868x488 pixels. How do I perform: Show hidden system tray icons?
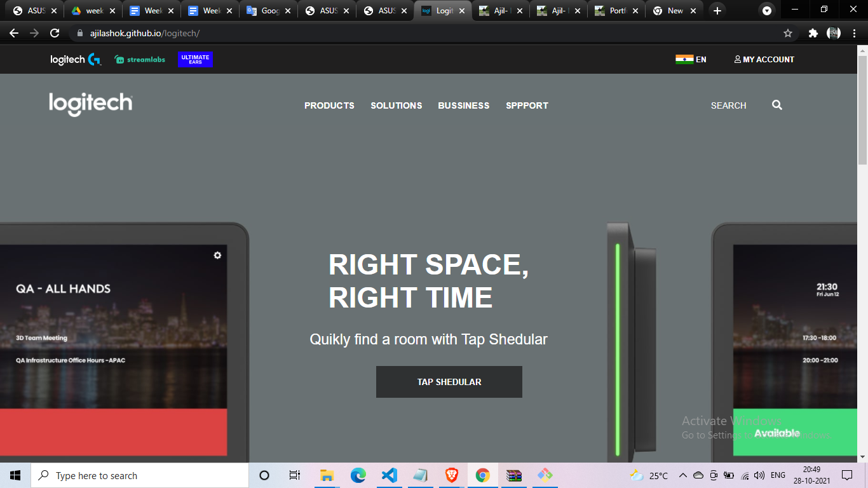[x=682, y=475]
